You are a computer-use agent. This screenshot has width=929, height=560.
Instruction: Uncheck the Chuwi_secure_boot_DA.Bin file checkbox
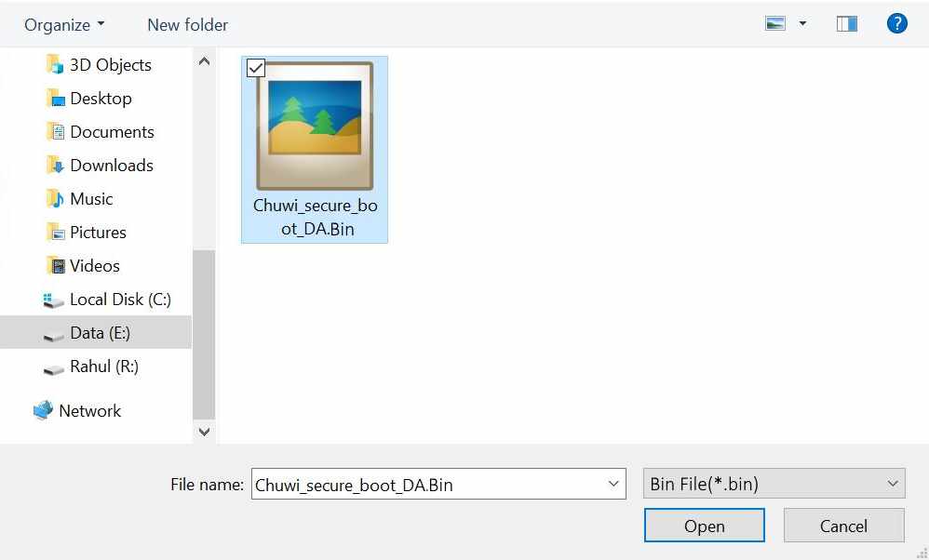pos(255,68)
